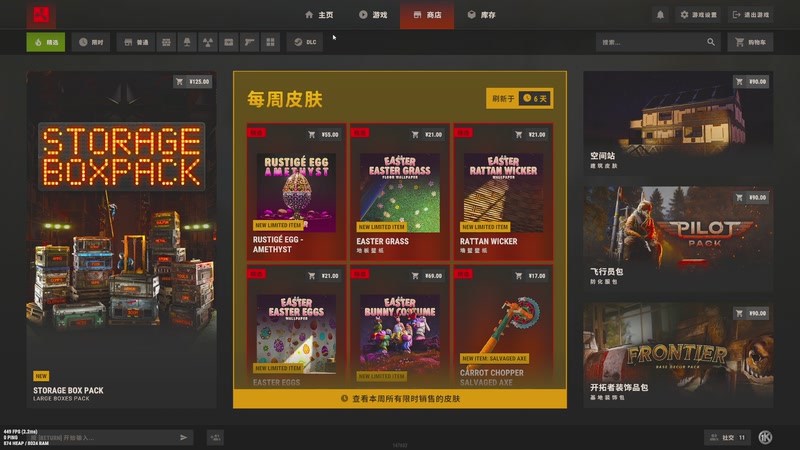This screenshot has width=800, height=450.
Task: Open the Carrot Chopper salvaged axe item
Action: 504,327
